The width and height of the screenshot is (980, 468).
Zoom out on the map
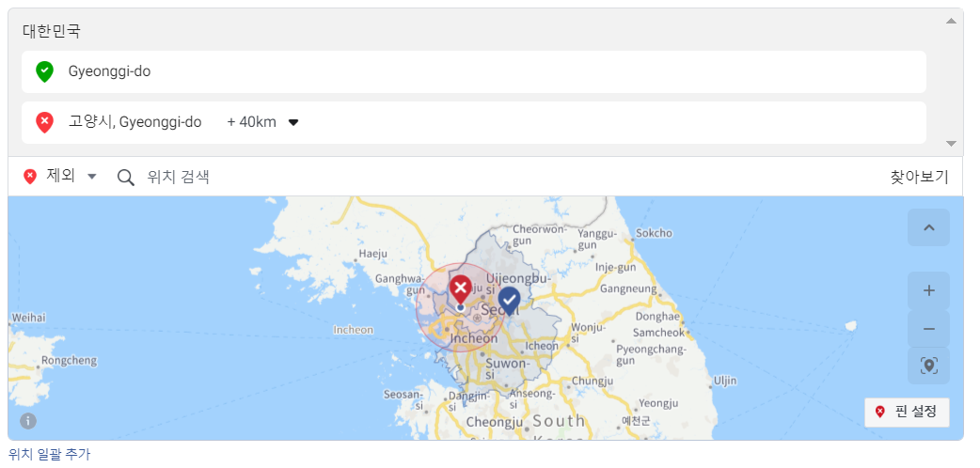[928, 329]
